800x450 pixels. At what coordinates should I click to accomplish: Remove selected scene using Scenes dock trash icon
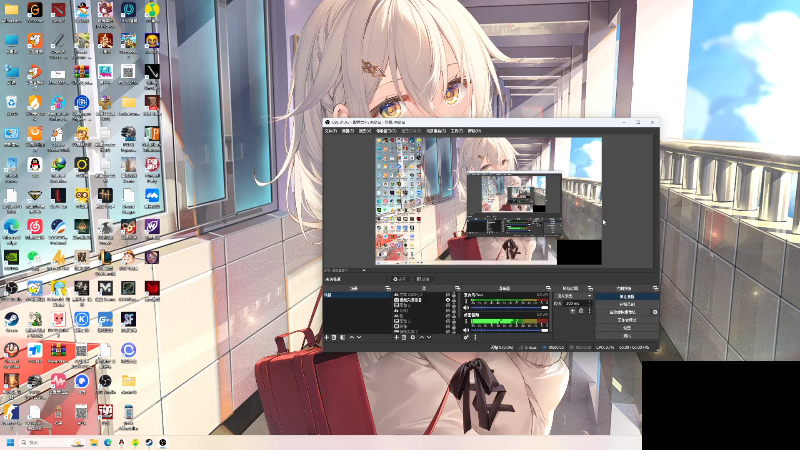[x=334, y=337]
